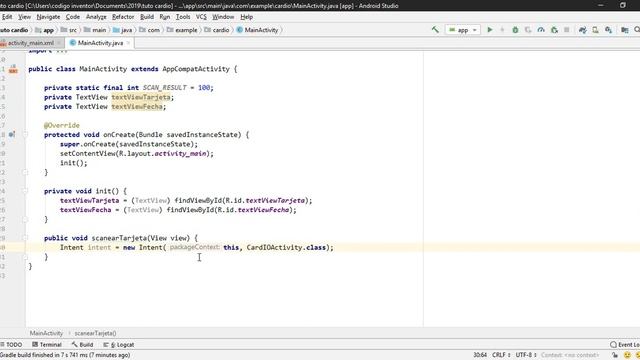The height and width of the screenshot is (360, 640).
Task: Attach debugger to Android process icon
Action: click(554, 30)
